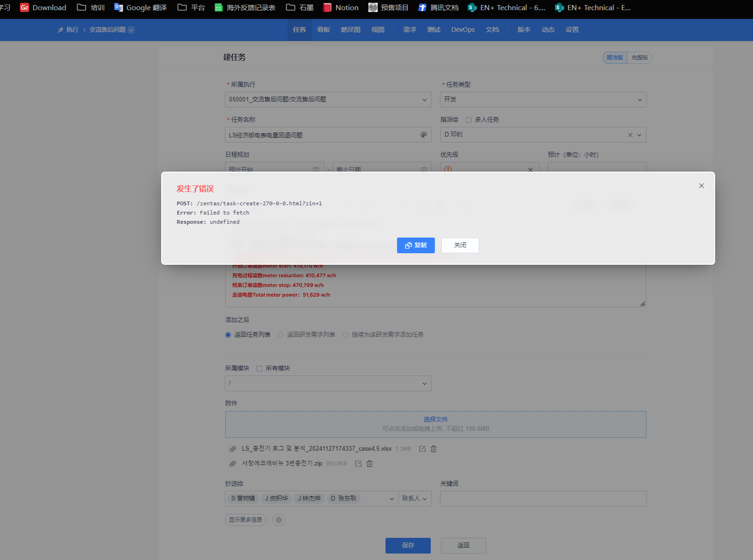Viewport: 753px width, 560px height.
Task: Select 返回任务列表 radio option
Action: [228, 335]
